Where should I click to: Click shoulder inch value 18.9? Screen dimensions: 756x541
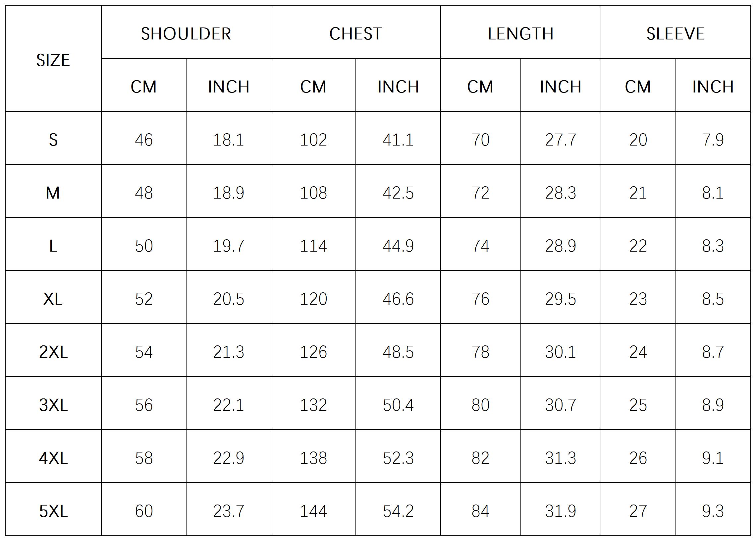click(228, 193)
